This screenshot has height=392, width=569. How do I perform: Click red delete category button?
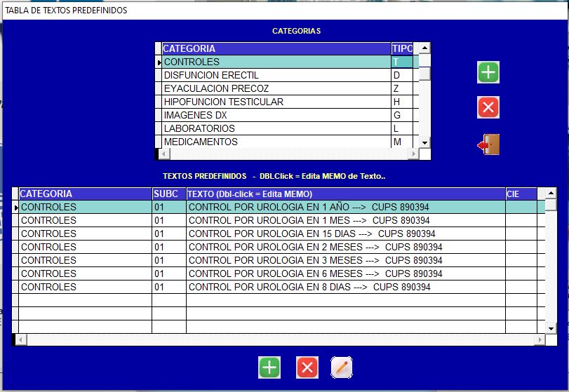488,107
